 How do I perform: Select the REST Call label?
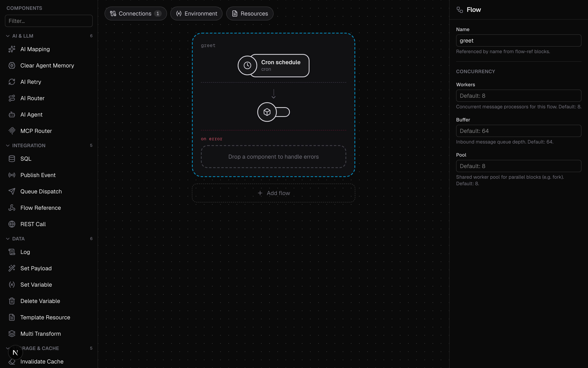[33, 224]
